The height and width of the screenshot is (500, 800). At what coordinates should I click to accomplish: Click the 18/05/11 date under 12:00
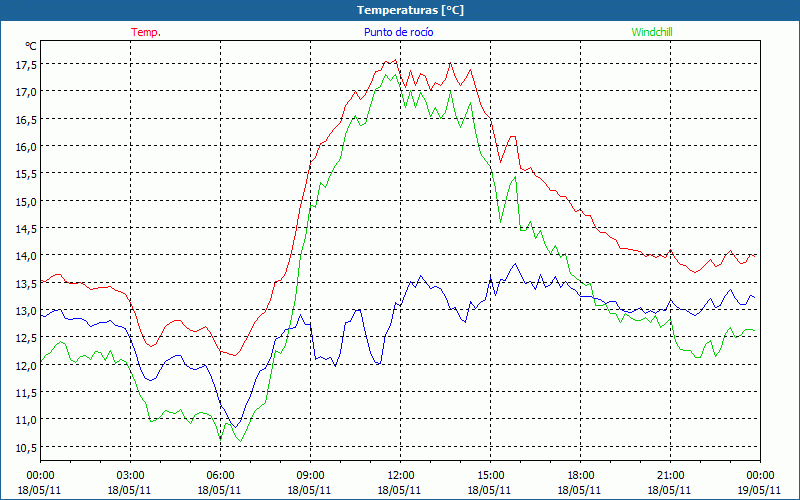[x=399, y=490]
